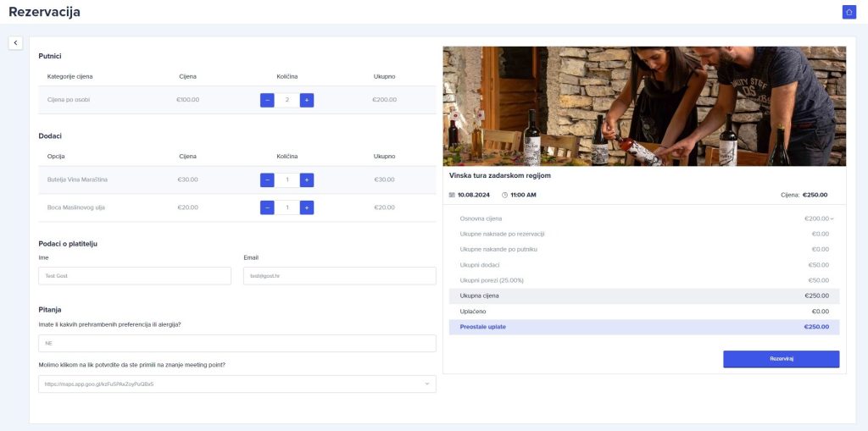Screen dimensions: 868x431
Task: Click the quantity field showing 2
Action: pos(287,100)
